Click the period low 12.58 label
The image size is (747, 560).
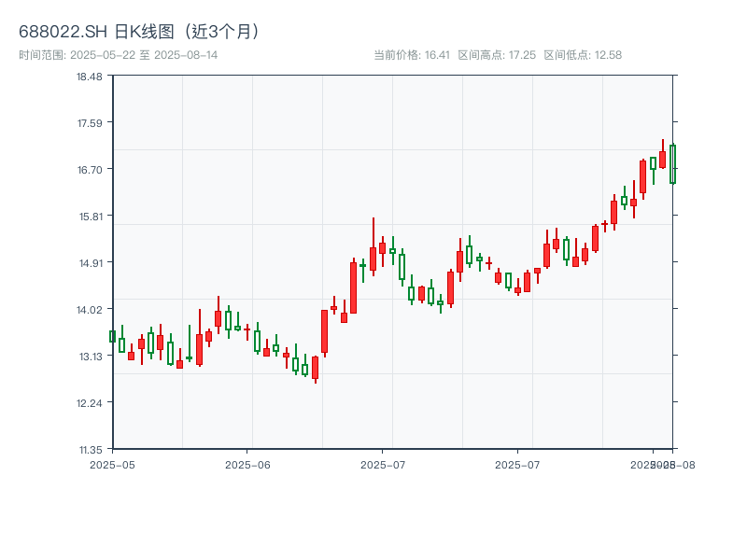point(583,55)
